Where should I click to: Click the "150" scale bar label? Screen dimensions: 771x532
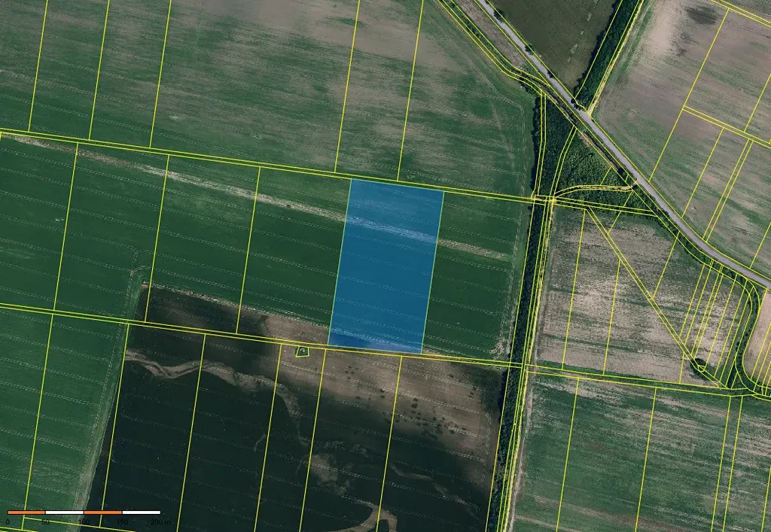pos(121,521)
